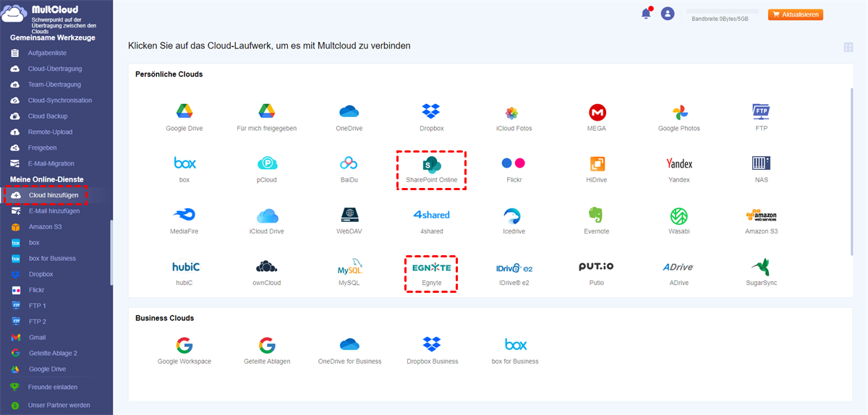Choose the 4shared cloud

[431, 215]
